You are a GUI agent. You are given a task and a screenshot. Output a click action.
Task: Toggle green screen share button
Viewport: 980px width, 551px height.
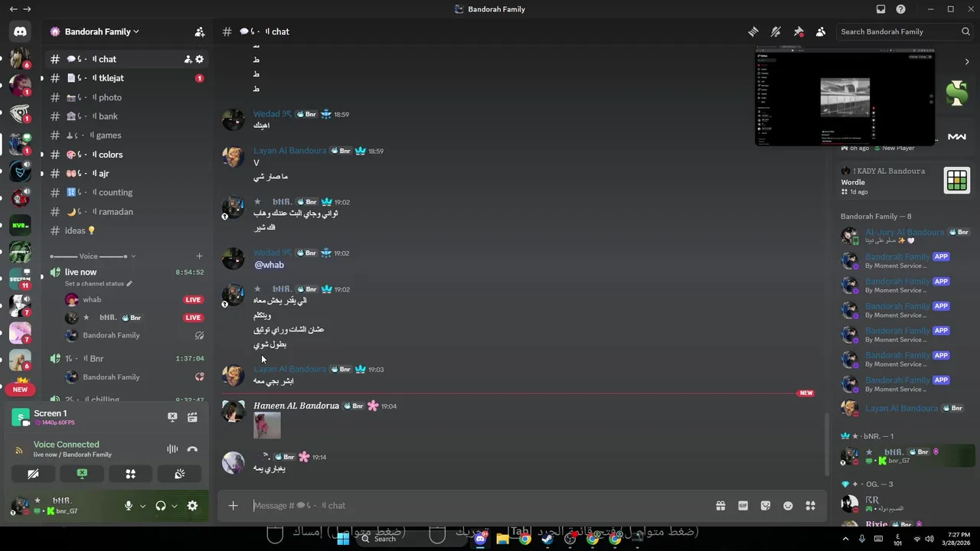tap(82, 474)
